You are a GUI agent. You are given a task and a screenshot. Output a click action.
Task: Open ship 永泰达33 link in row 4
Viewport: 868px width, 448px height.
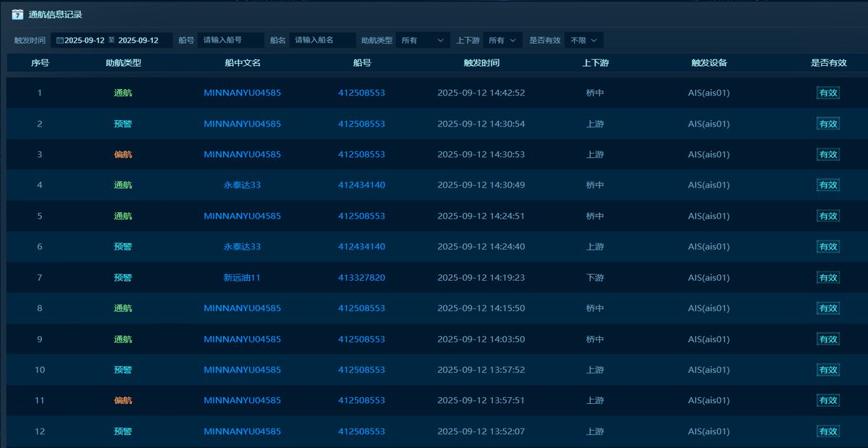point(242,185)
